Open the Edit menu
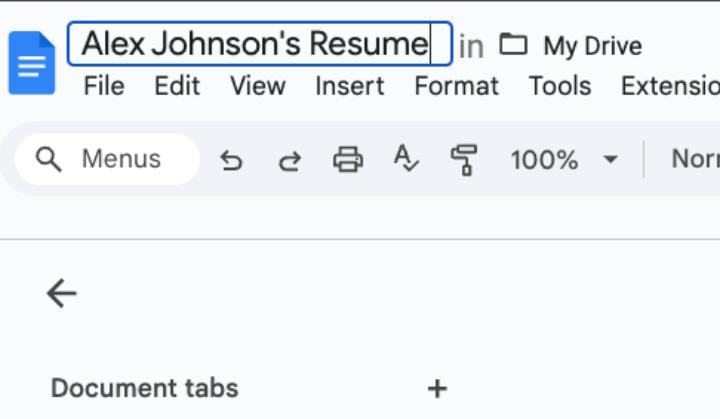 tap(177, 86)
